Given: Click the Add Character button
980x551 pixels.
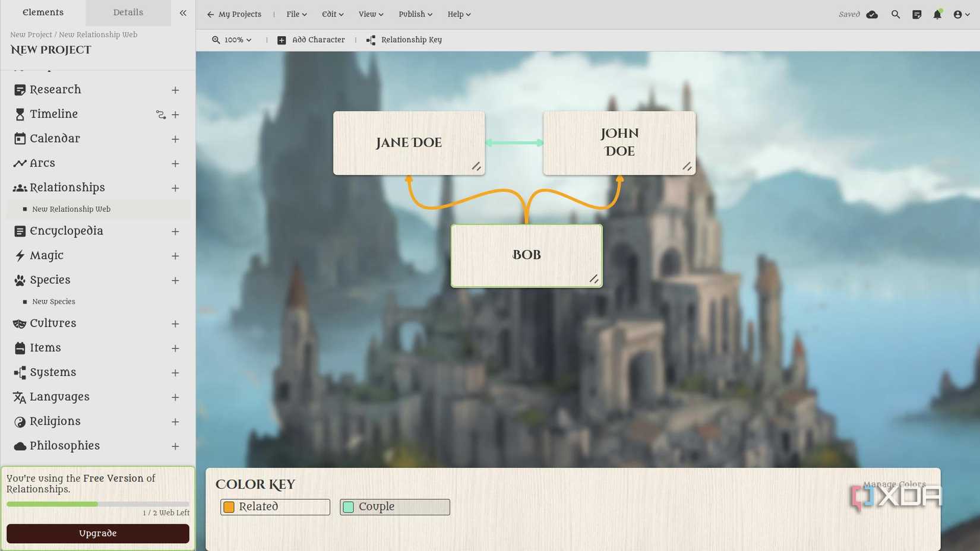Looking at the screenshot, I should coord(311,40).
